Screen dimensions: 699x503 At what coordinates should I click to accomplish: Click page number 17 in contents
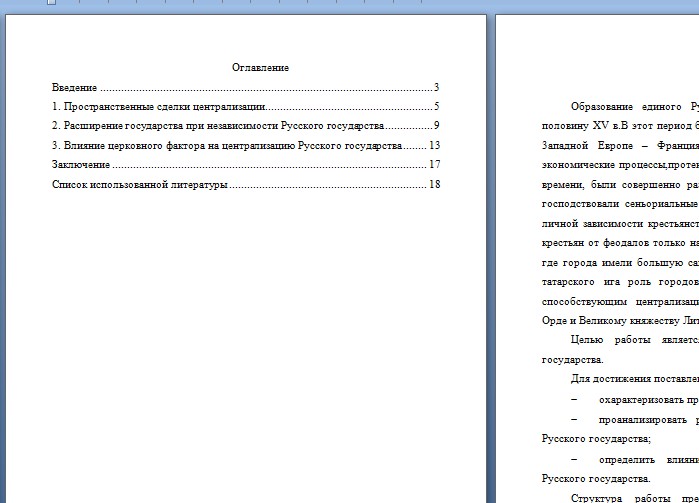pos(434,165)
